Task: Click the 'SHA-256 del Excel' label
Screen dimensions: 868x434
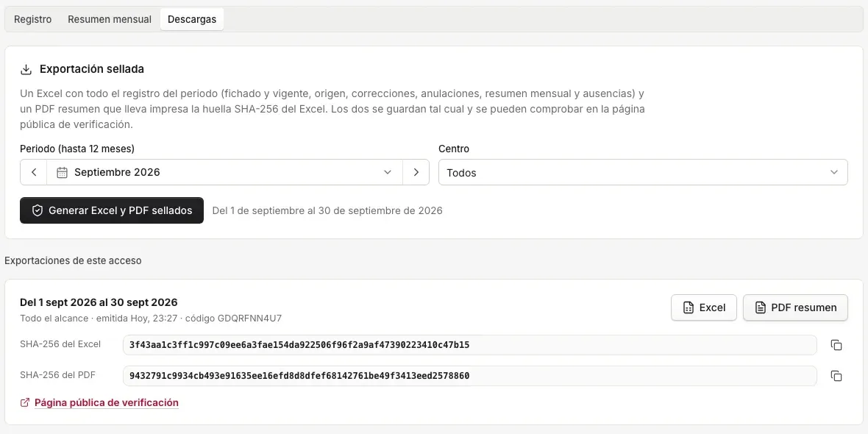Action: pos(60,344)
